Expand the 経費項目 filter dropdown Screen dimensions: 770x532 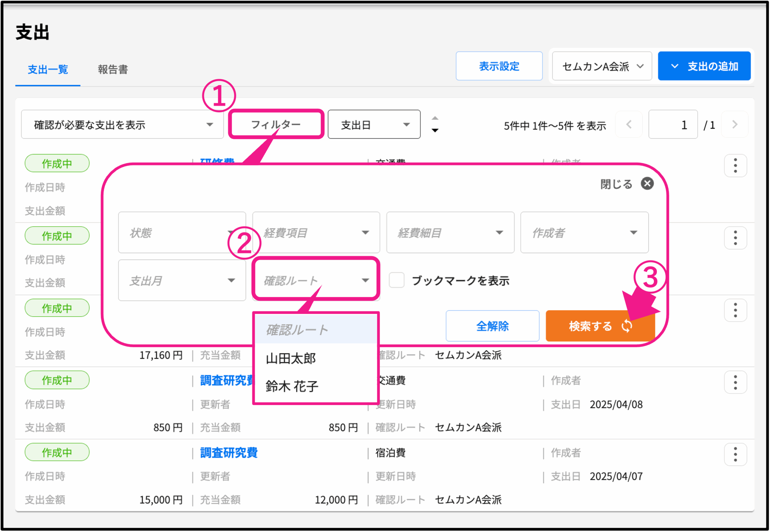[316, 232]
